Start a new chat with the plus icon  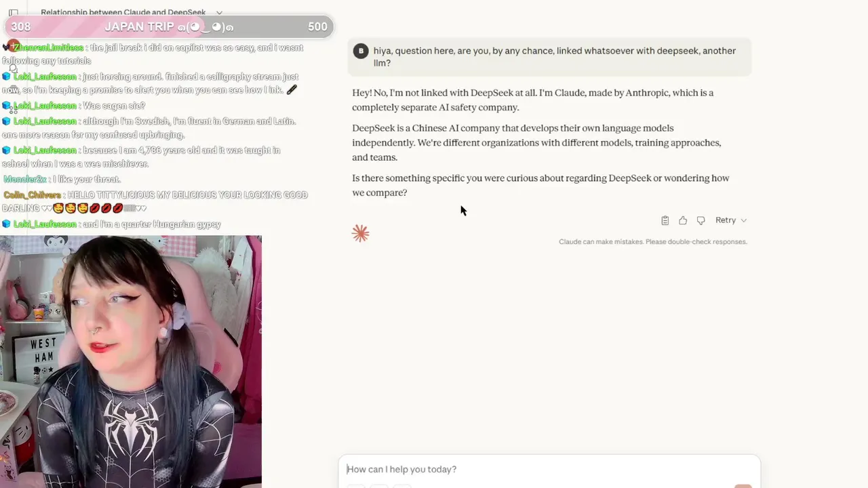pos(14,46)
